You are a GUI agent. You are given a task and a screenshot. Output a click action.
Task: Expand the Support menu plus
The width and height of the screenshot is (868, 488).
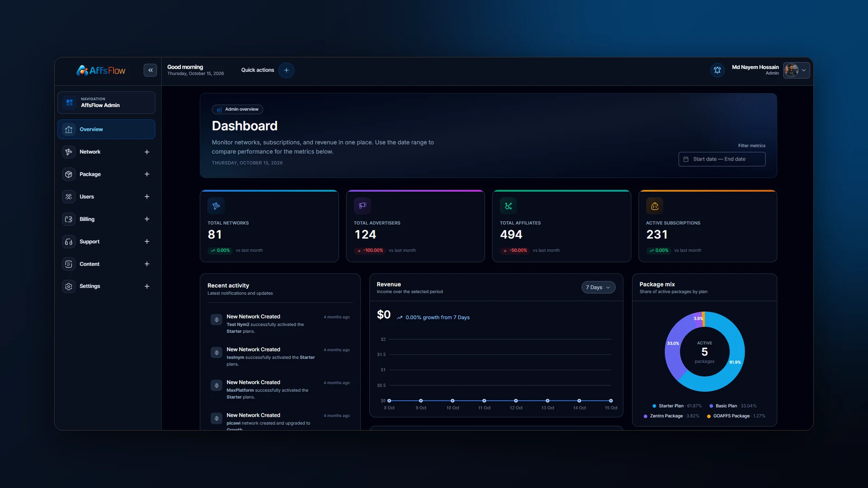click(147, 241)
